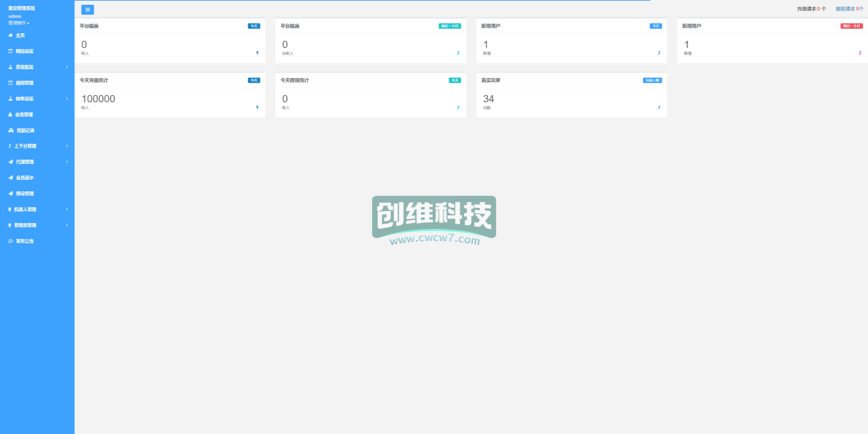Open the 代理管理 menu item

37,162
